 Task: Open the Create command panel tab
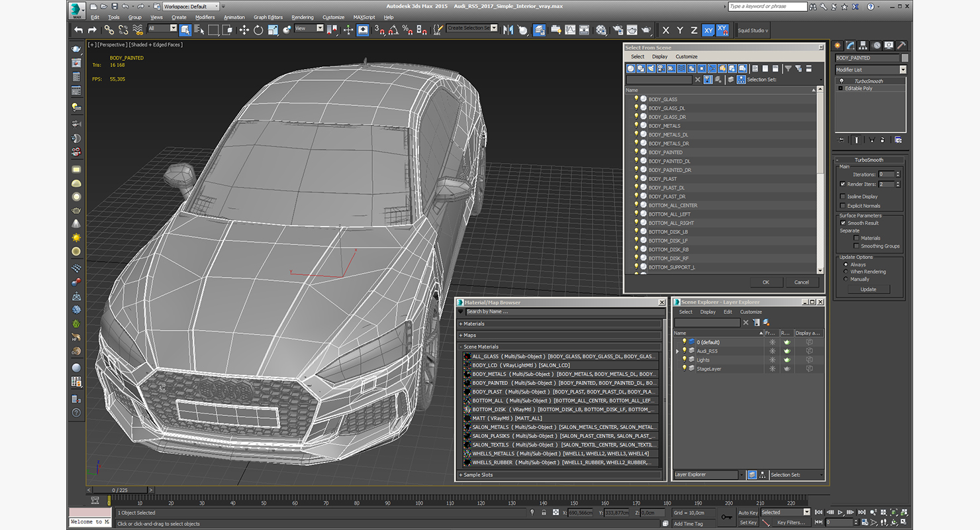838,45
